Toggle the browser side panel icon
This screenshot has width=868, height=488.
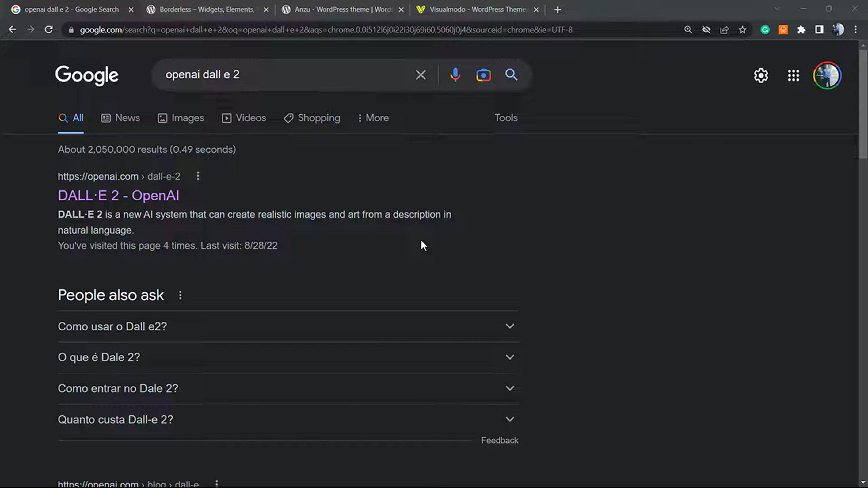tap(819, 30)
